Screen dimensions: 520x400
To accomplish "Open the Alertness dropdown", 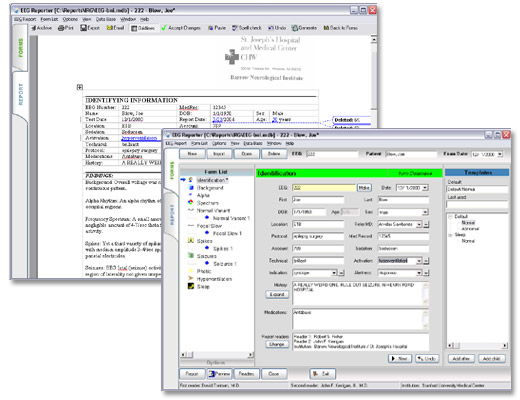I will pyautogui.click(x=419, y=273).
